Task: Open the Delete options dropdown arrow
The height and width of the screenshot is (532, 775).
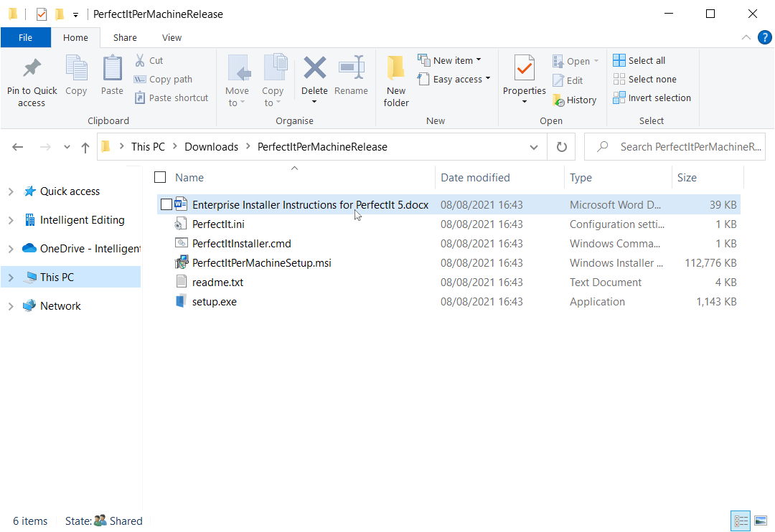Action: [314, 103]
